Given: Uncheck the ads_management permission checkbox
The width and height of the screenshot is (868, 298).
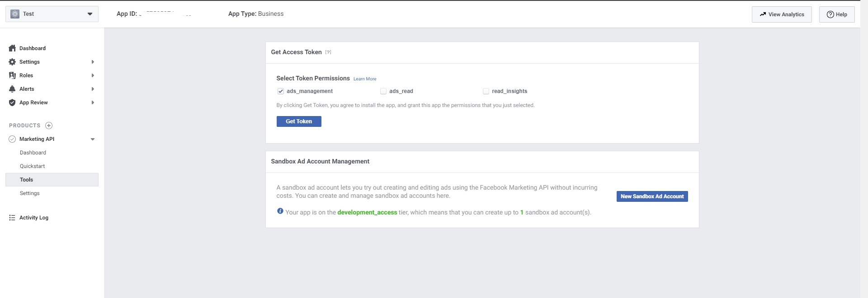Looking at the screenshot, I should pyautogui.click(x=281, y=91).
